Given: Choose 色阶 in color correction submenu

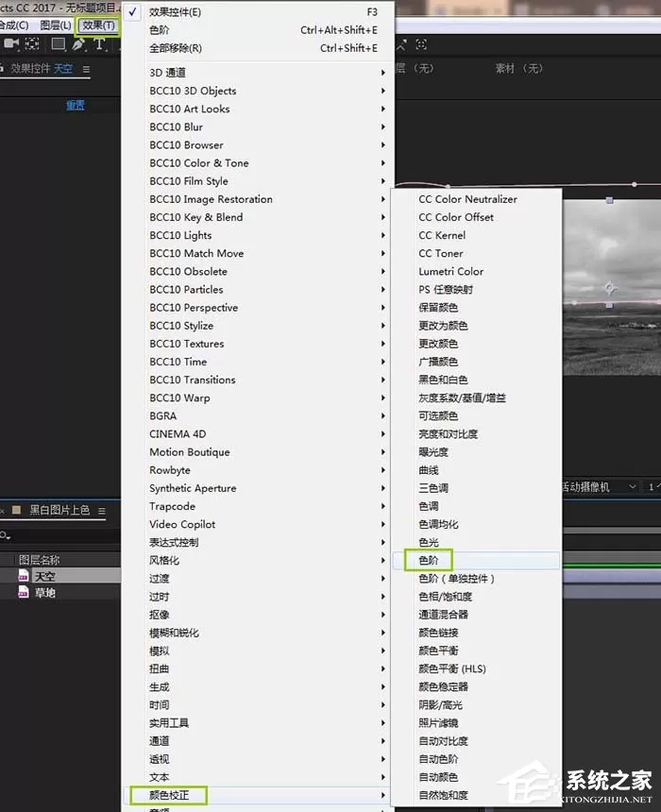Looking at the screenshot, I should 429,560.
